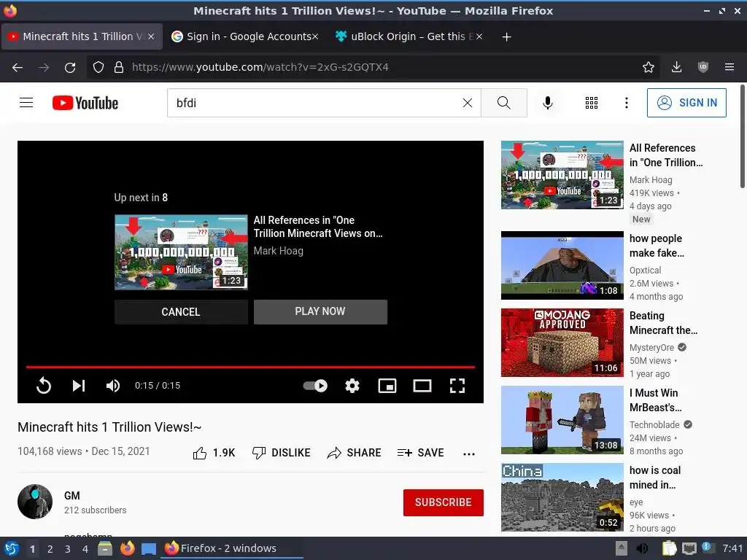Open the desktop start menu icon
This screenshot has width=747, height=560.
(11, 548)
